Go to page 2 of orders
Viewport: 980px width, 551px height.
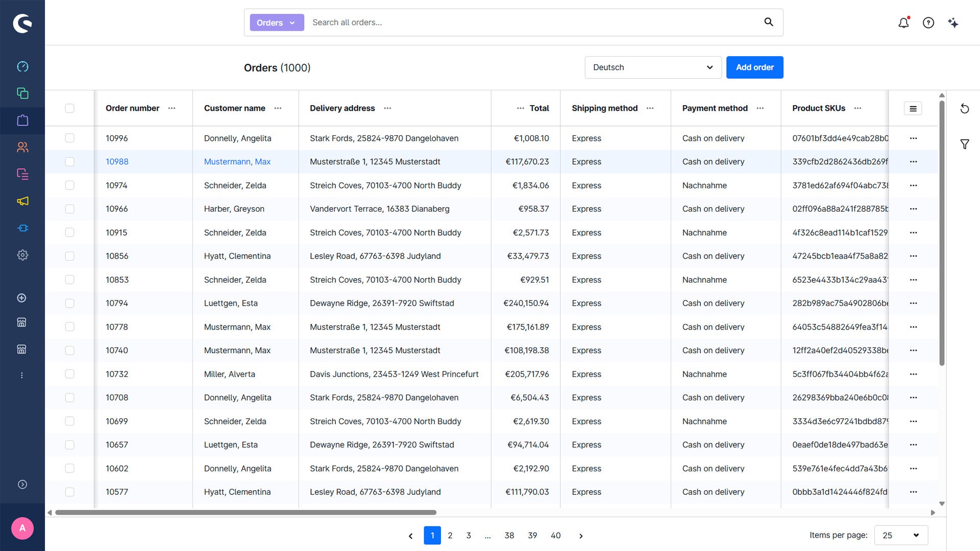pos(450,535)
